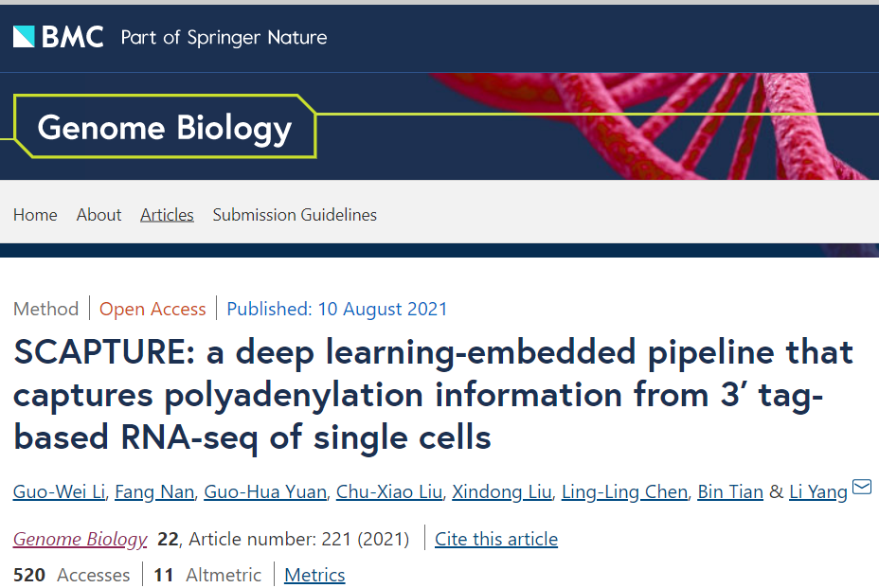Click the SCAPTURE article title heading
The height and width of the screenshot is (588, 879).
point(434,395)
